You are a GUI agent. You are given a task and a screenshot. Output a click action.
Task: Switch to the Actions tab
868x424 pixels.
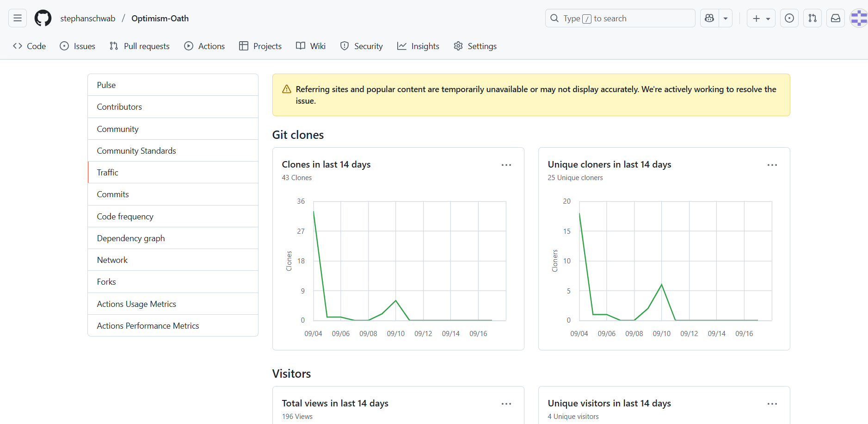204,46
